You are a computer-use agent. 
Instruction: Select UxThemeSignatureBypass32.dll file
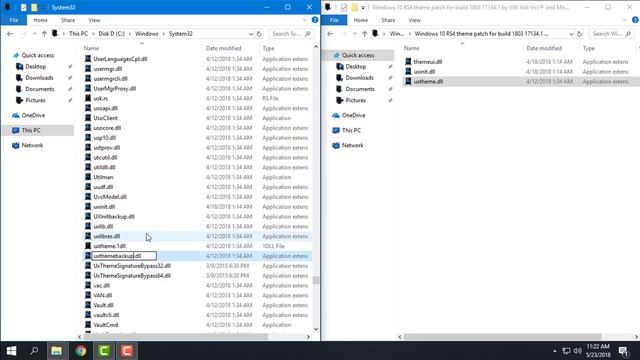(x=132, y=266)
